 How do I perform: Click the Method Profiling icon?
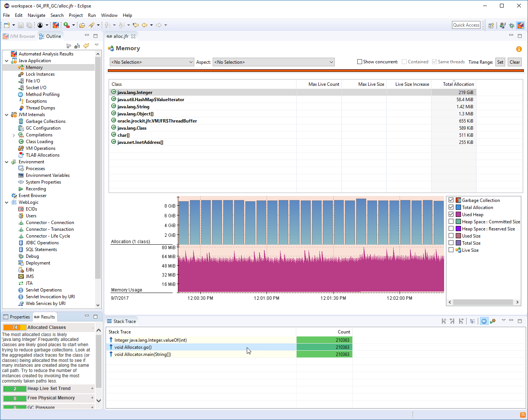point(21,94)
